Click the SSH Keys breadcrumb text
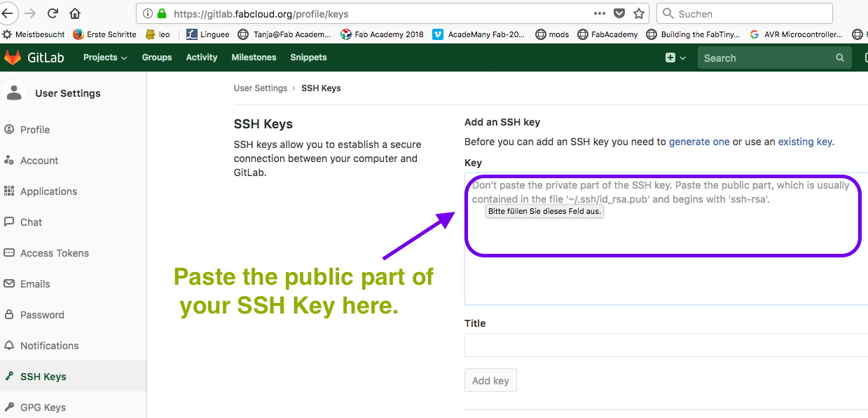Viewport: 868px width, 418px height. click(321, 88)
